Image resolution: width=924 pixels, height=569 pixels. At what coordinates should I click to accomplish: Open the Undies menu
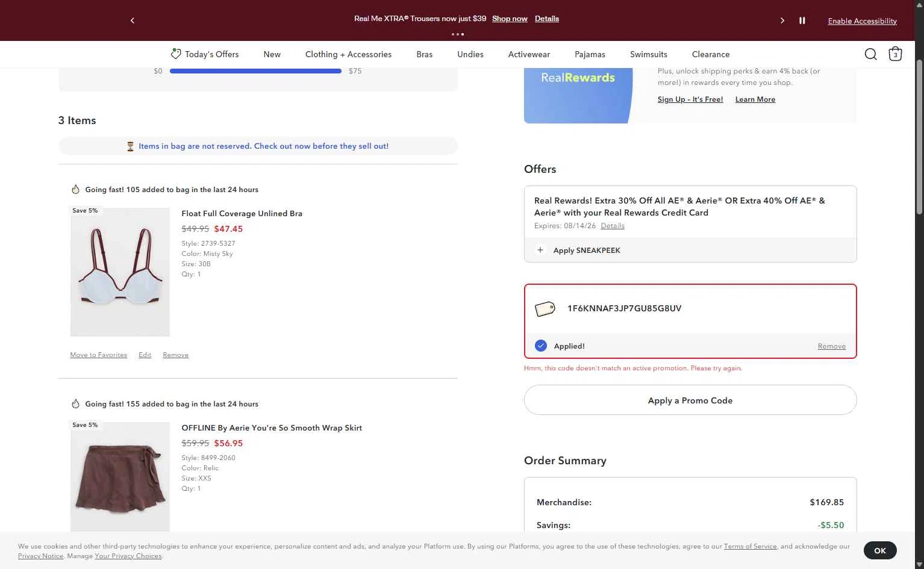[470, 54]
